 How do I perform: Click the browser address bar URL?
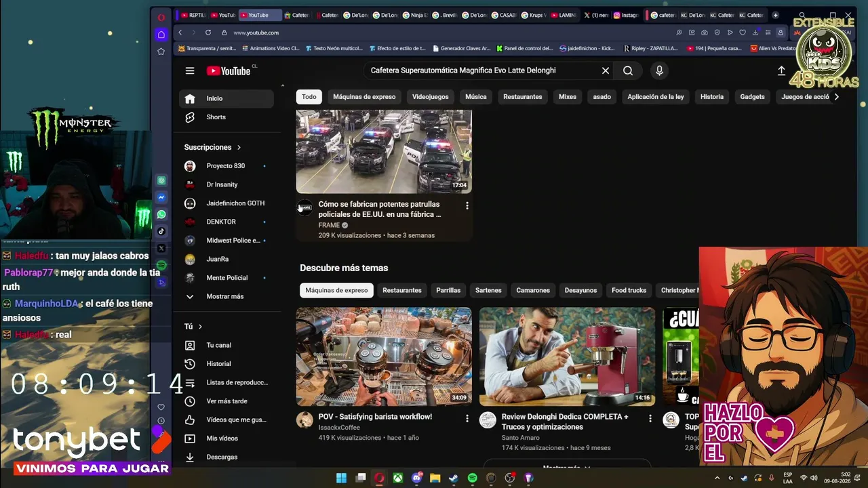[x=256, y=33]
